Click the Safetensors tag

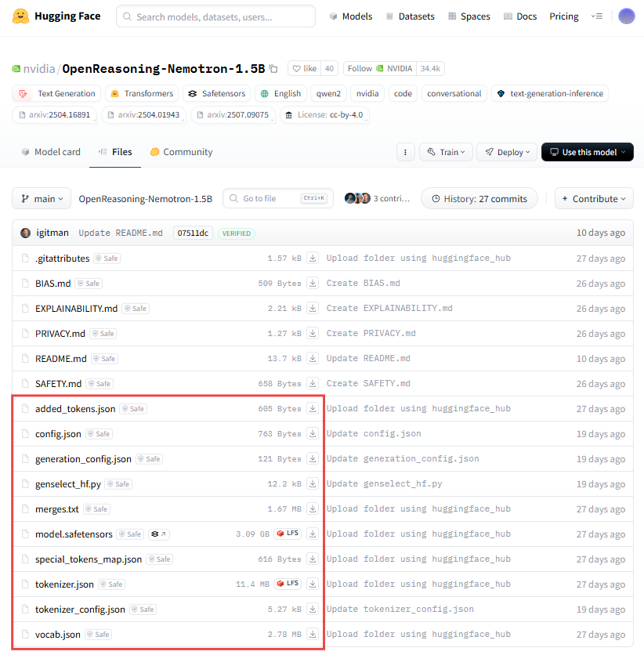(217, 93)
